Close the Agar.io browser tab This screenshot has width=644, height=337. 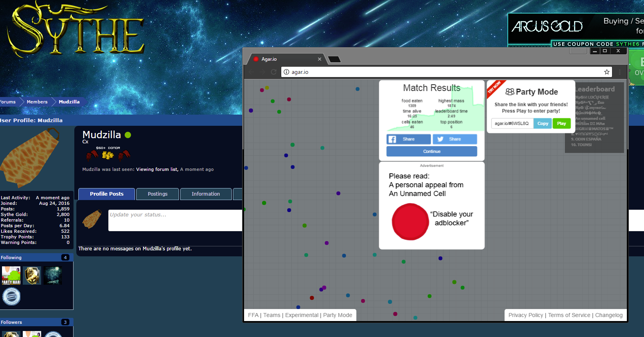(x=320, y=59)
